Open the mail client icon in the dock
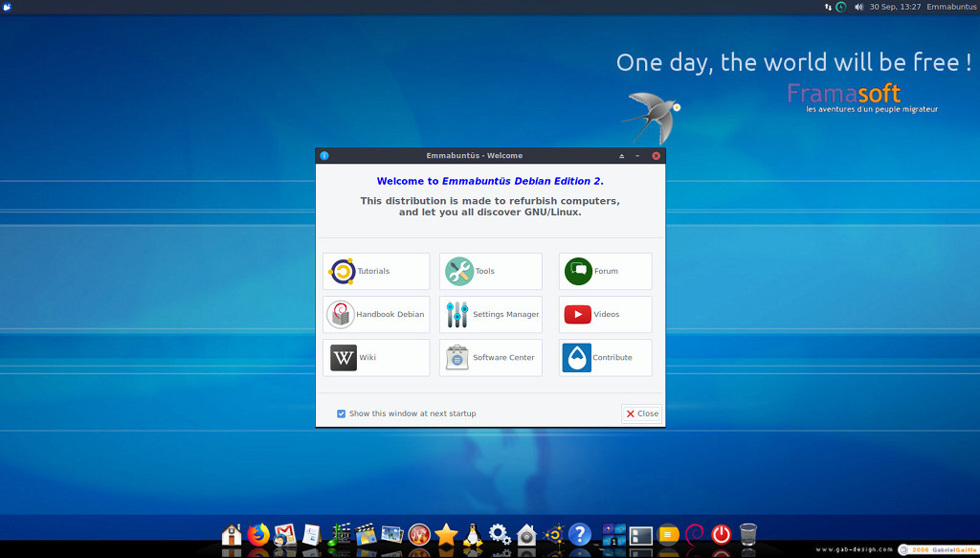Image resolution: width=980 pixels, height=558 pixels. (285, 535)
